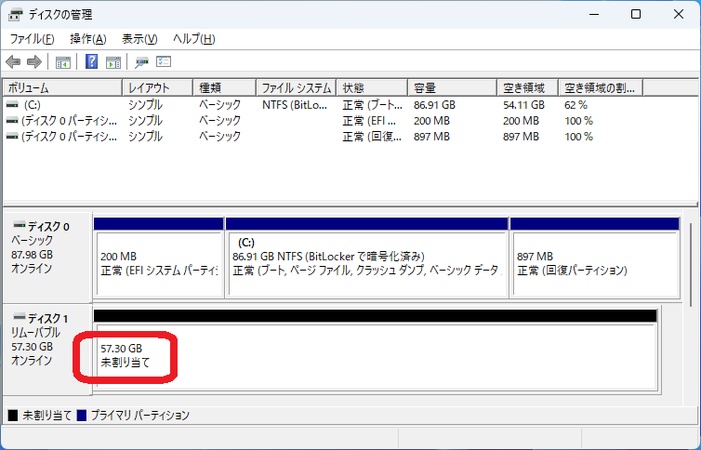Select the 57.30 GB 未割り当て region
This screenshot has height=450, width=701.
[x=375, y=351]
